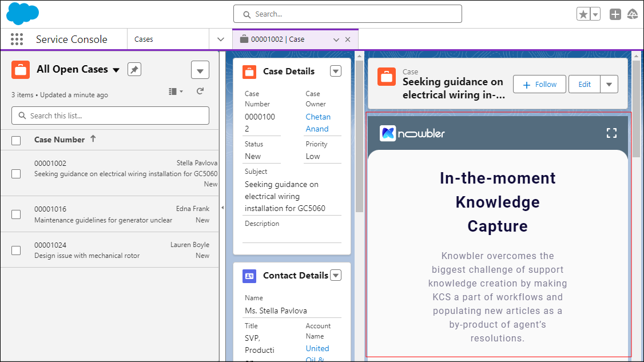Click the Case Details briefcase icon
This screenshot has height=362, width=644.
(249, 71)
